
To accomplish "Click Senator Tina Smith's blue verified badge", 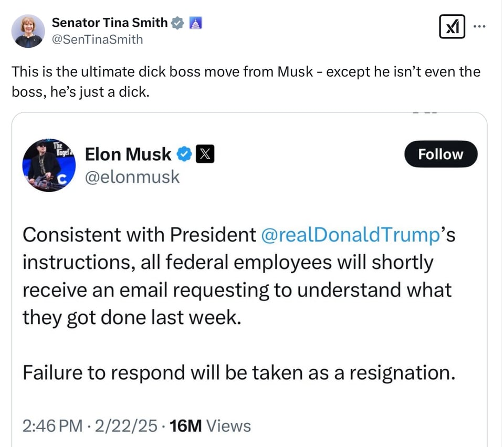I will (178, 23).
